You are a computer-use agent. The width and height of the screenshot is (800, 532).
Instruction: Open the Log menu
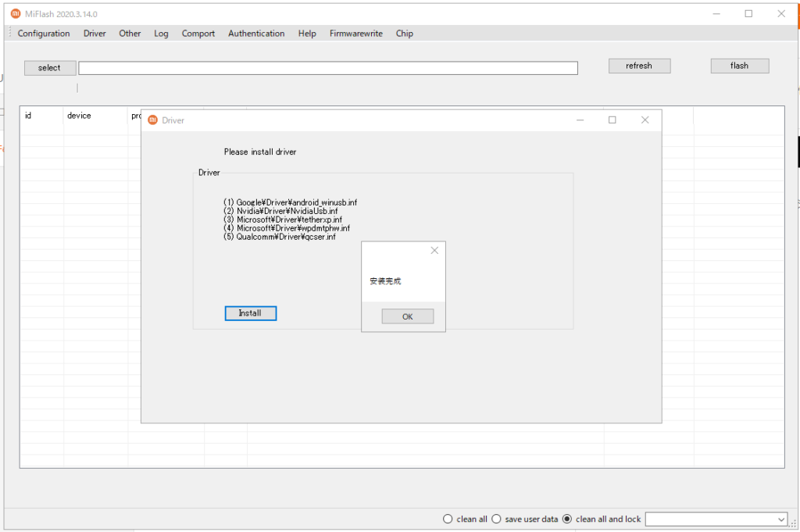161,33
